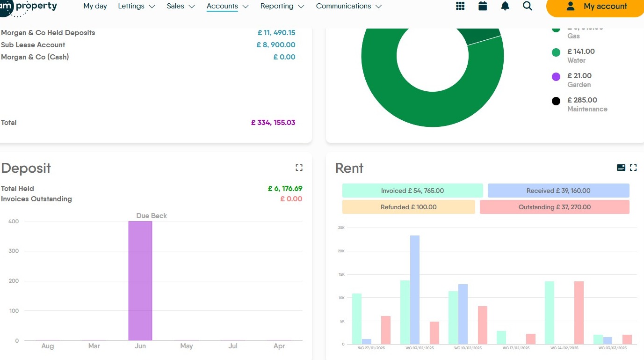Toggle the Refunded £100.00 series
The image size is (644, 360).
(x=408, y=207)
